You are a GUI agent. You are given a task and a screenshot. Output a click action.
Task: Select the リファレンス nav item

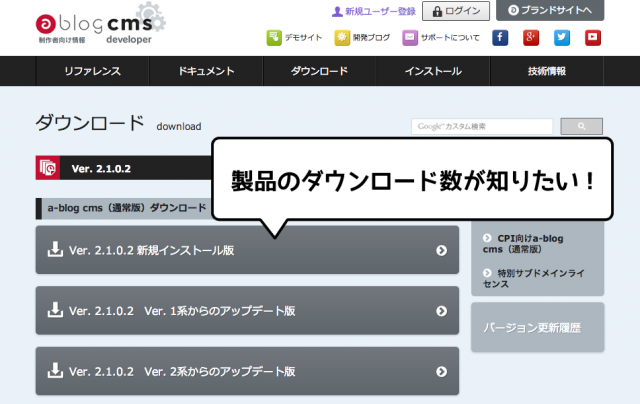coord(92,71)
